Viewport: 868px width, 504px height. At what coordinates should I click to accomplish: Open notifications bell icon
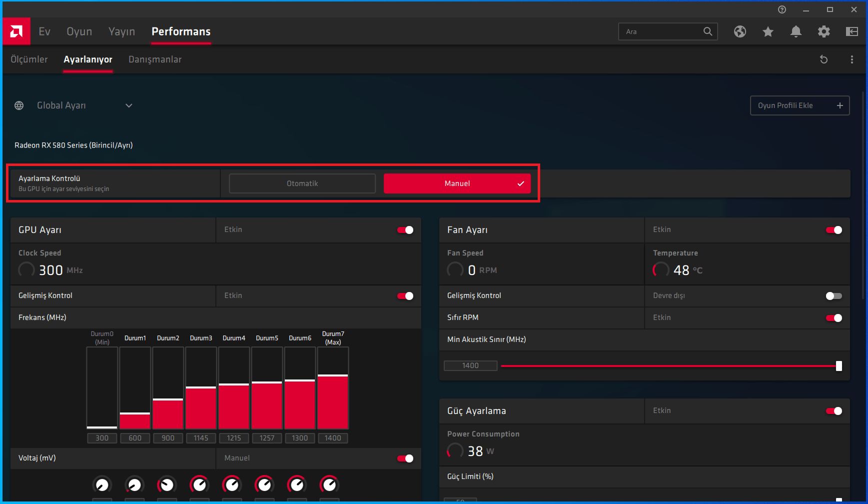pos(796,31)
